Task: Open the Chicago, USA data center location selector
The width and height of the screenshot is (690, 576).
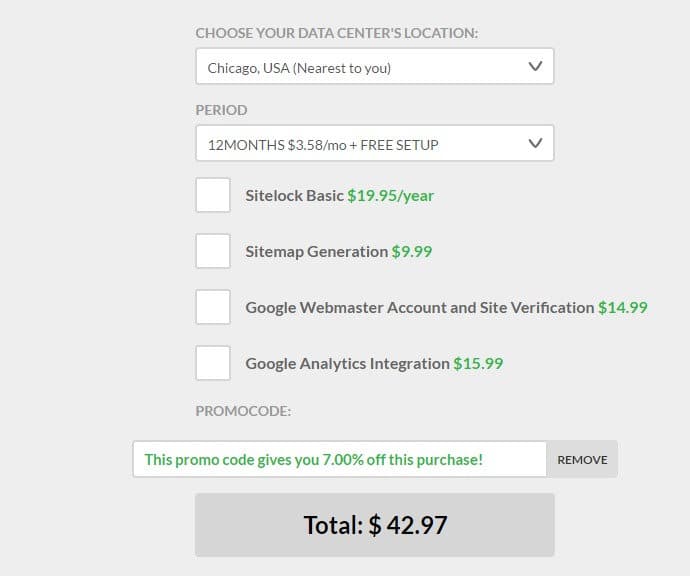Action: click(x=374, y=66)
